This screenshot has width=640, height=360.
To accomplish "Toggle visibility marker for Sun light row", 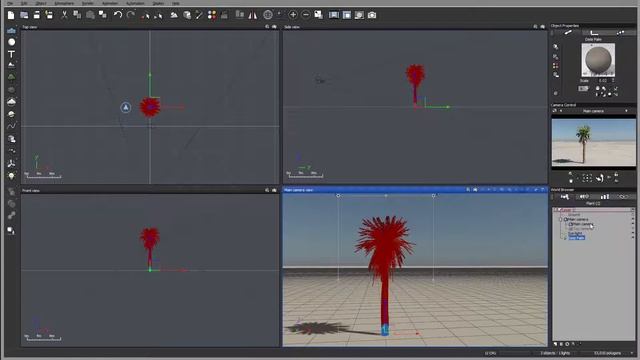I will pyautogui.click(x=633, y=233).
